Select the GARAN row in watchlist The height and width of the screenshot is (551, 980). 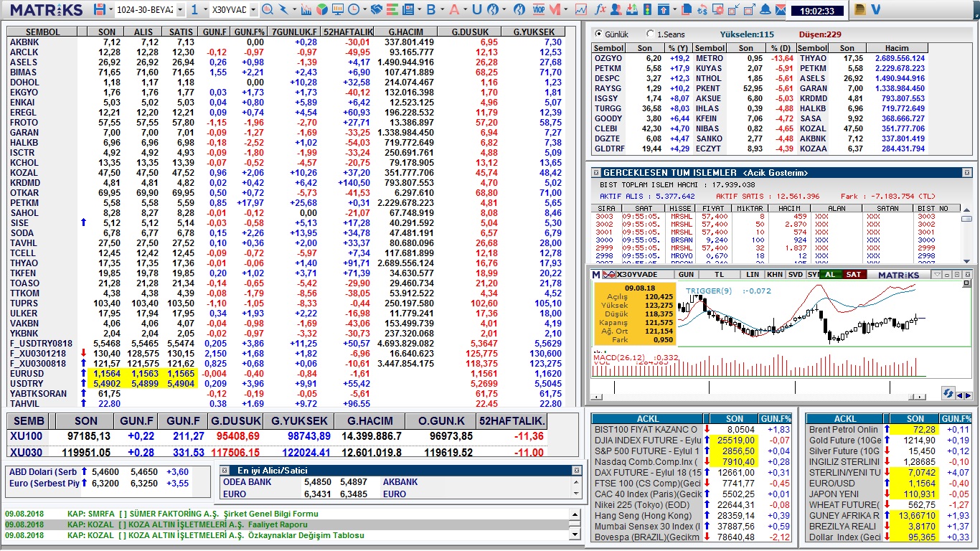click(287, 133)
